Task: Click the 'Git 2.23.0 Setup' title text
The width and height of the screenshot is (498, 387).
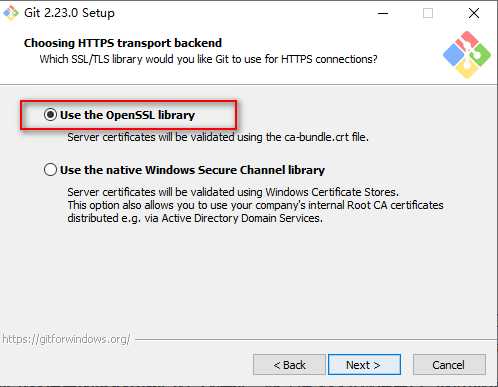Action: (x=69, y=13)
